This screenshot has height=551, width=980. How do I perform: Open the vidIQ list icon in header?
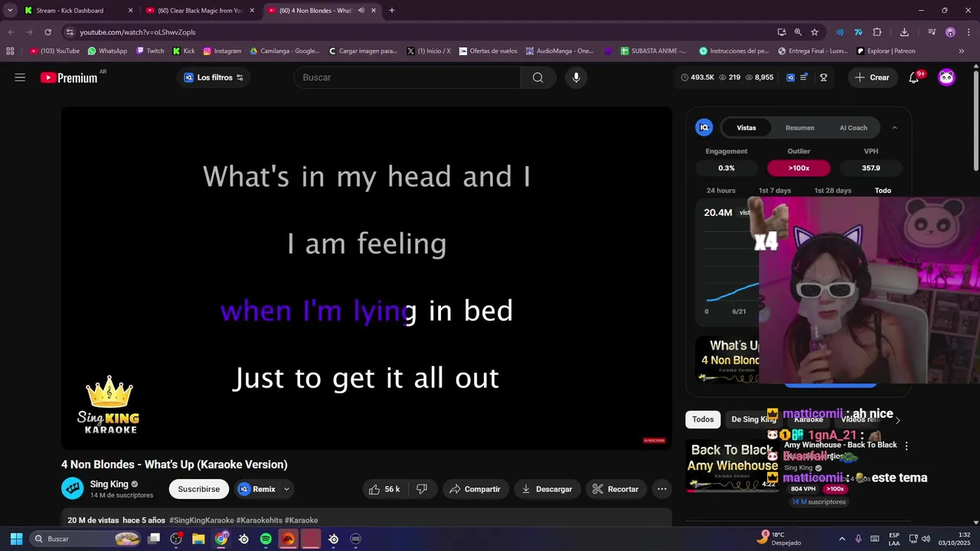click(x=804, y=77)
